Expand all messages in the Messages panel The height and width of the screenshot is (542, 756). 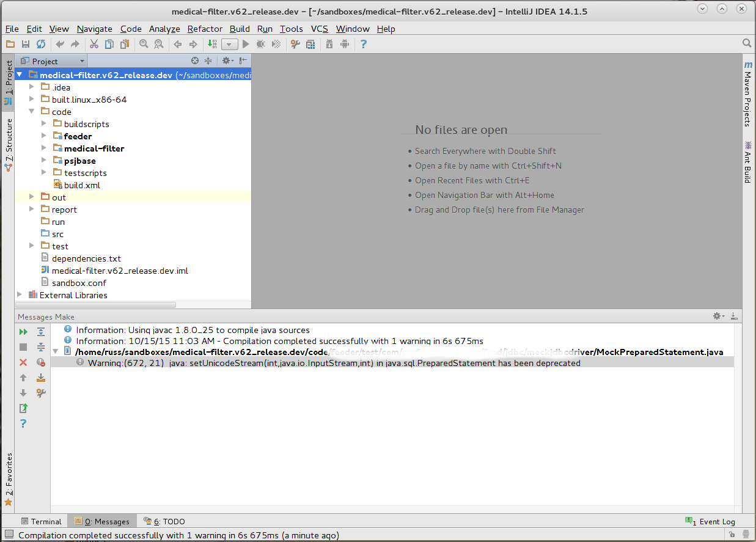click(x=41, y=331)
